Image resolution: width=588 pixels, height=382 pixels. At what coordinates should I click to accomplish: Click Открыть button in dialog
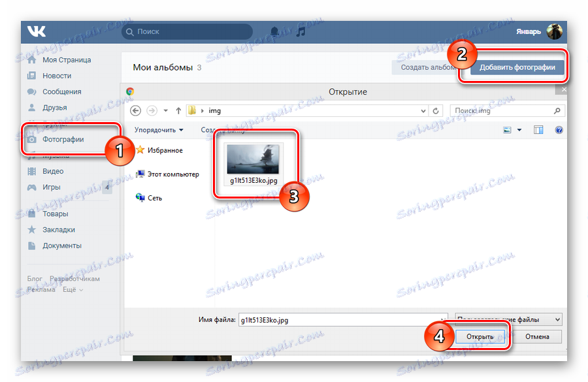pyautogui.click(x=480, y=337)
